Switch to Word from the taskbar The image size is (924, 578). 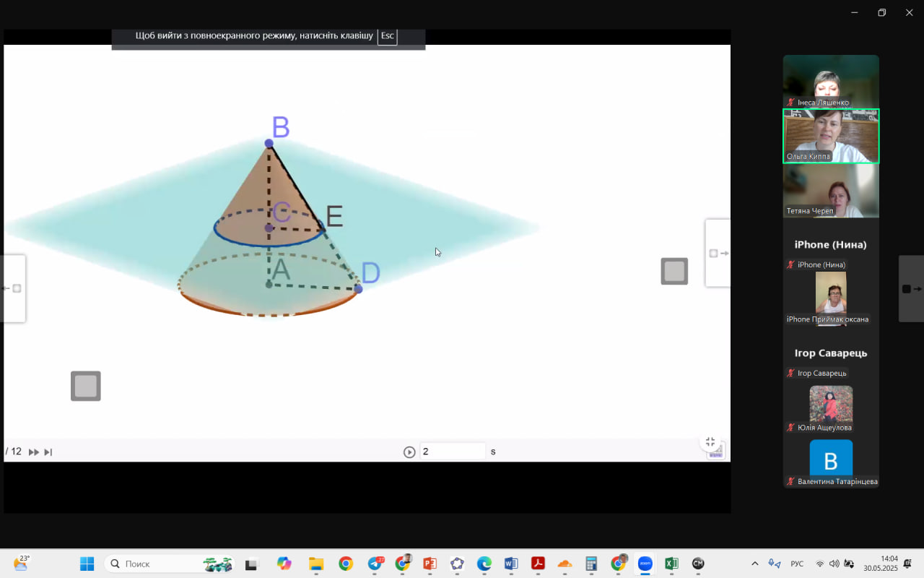pyautogui.click(x=511, y=564)
